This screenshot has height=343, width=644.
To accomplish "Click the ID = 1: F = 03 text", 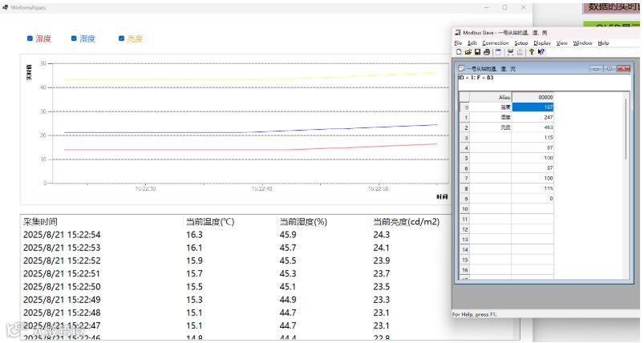I will pyautogui.click(x=476, y=78).
